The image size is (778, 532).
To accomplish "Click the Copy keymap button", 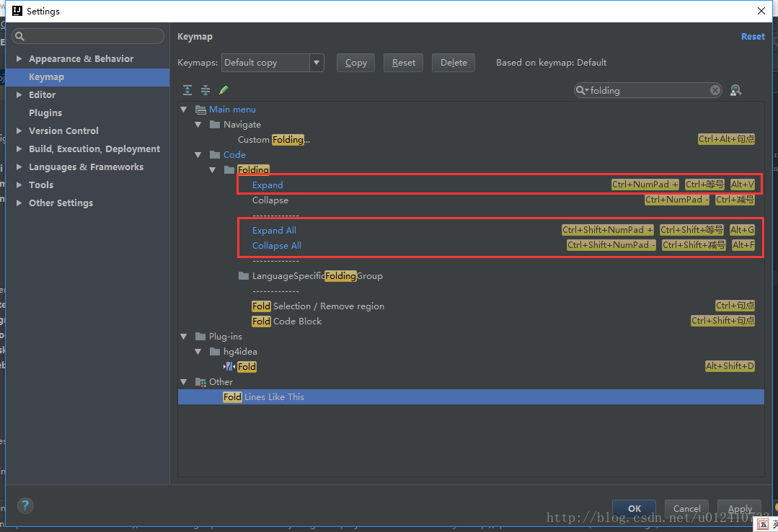I will pos(355,63).
